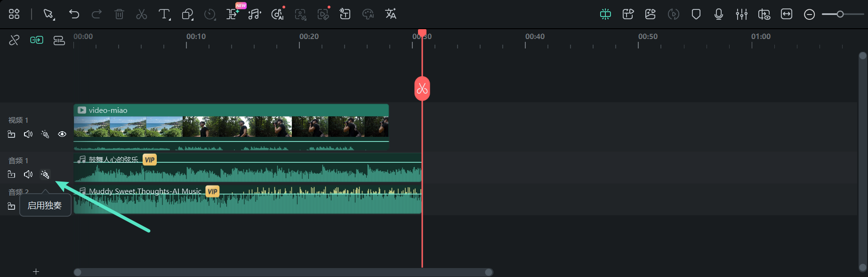Click the Undo arrow in the toolbar
Image resolution: width=868 pixels, height=277 pixels.
(74, 14)
